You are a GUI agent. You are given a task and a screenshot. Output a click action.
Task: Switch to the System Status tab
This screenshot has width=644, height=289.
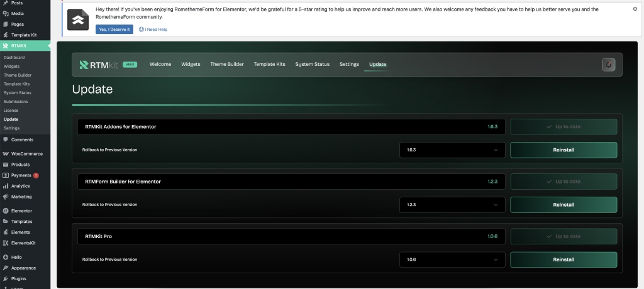pyautogui.click(x=313, y=65)
